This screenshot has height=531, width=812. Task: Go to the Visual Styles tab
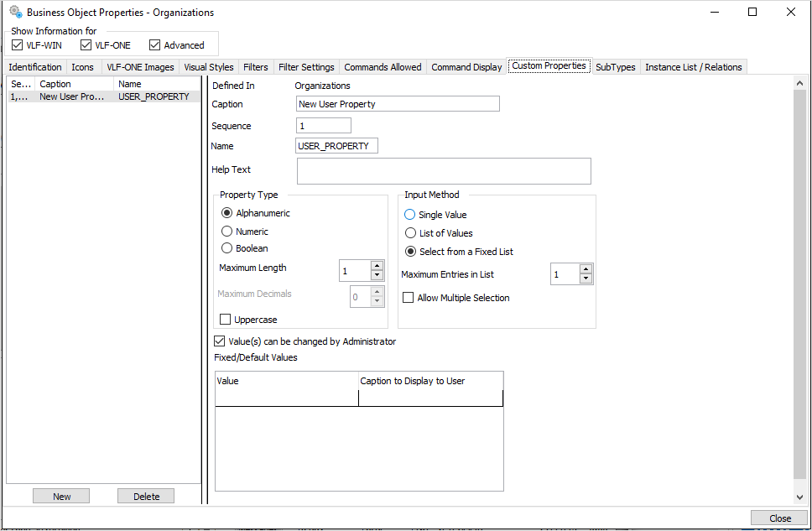[x=209, y=67]
